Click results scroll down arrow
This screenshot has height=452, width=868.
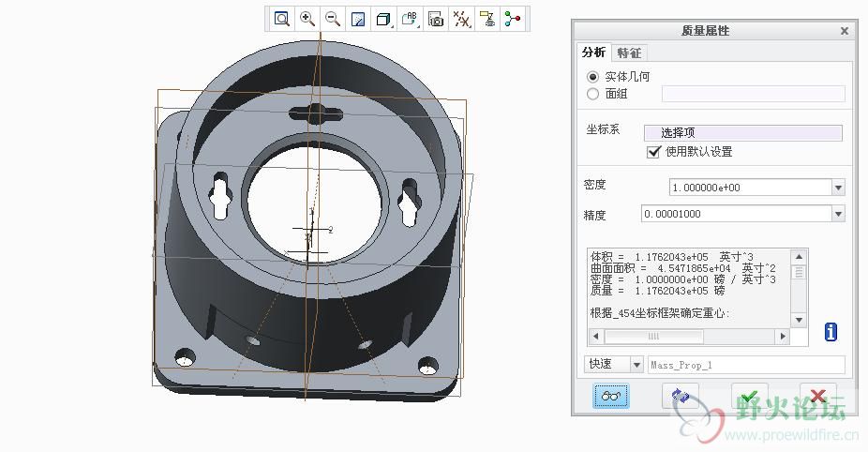point(799,320)
